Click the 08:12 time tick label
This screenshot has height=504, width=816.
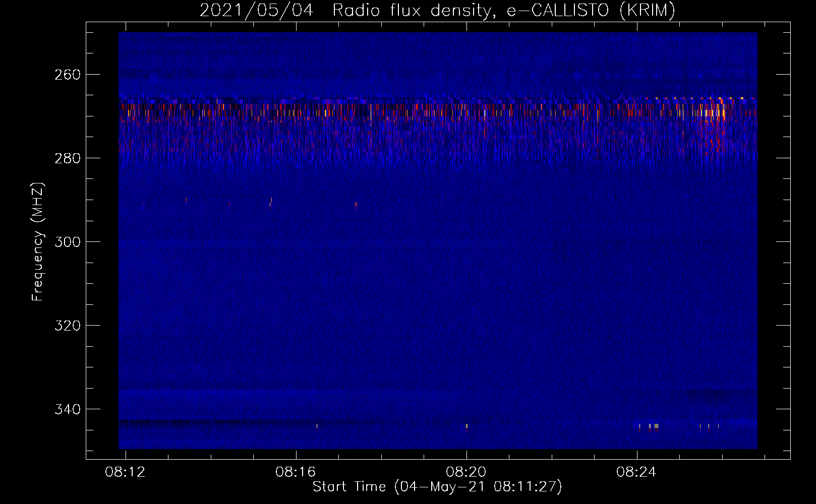coord(125,472)
